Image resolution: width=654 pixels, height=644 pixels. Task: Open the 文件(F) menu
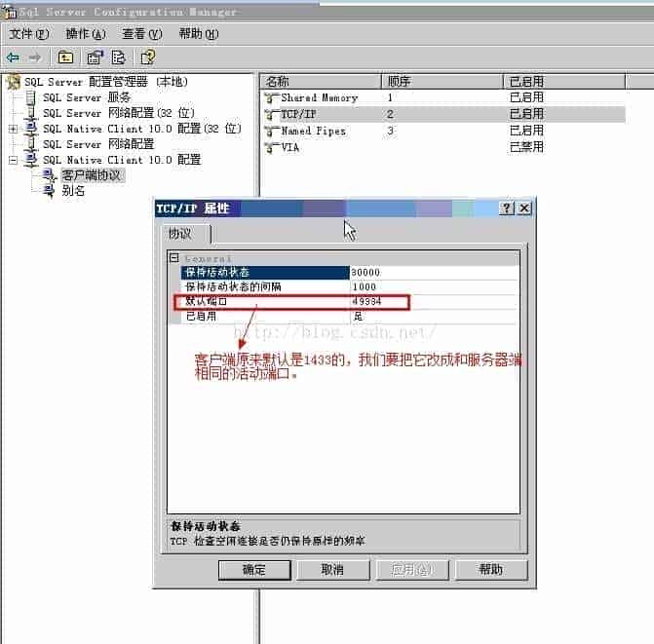[x=29, y=34]
